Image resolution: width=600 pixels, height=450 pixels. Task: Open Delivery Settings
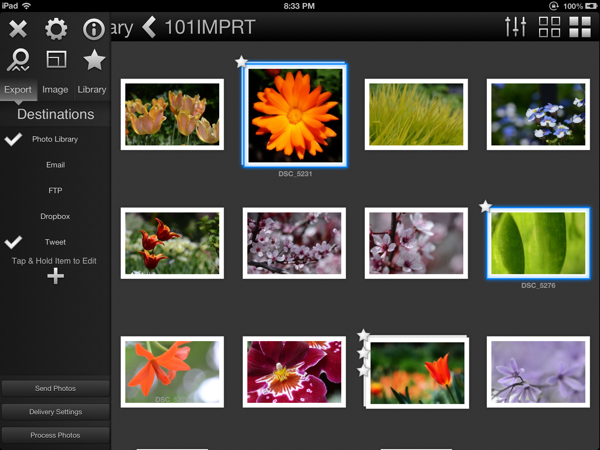point(55,411)
